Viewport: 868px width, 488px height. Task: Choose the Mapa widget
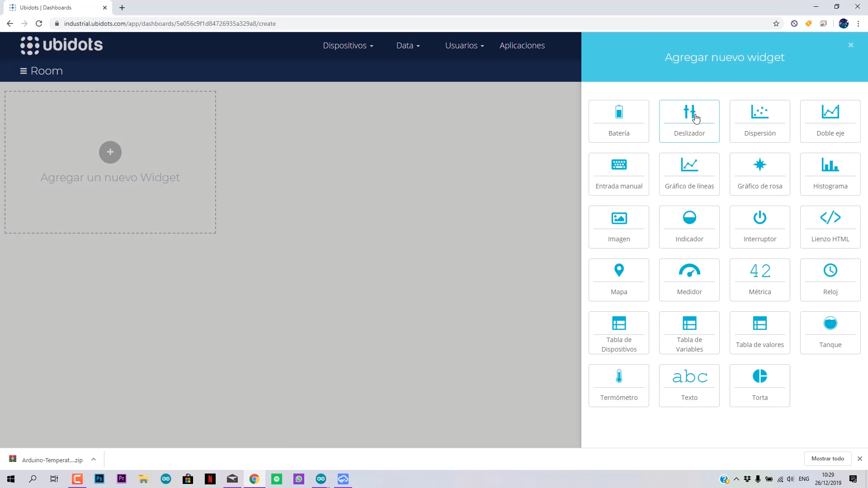coord(618,280)
